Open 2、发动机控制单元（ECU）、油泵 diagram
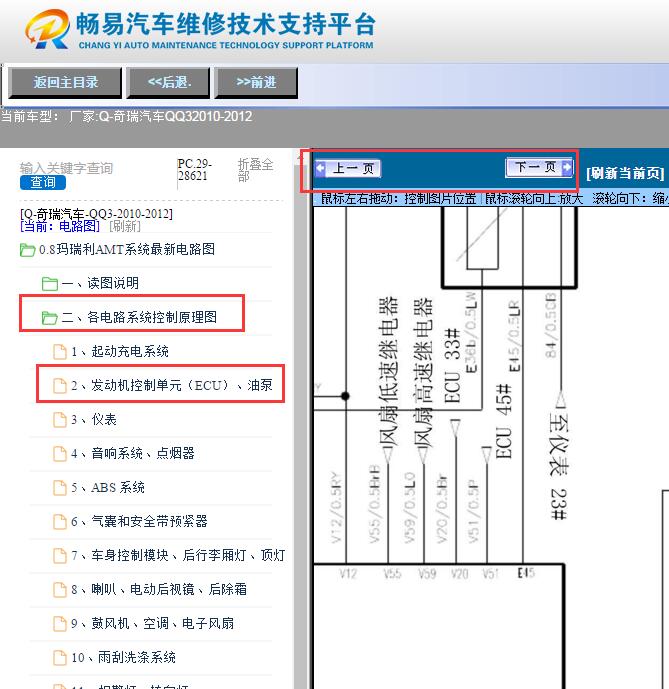This screenshot has height=689, width=669. [x=172, y=385]
